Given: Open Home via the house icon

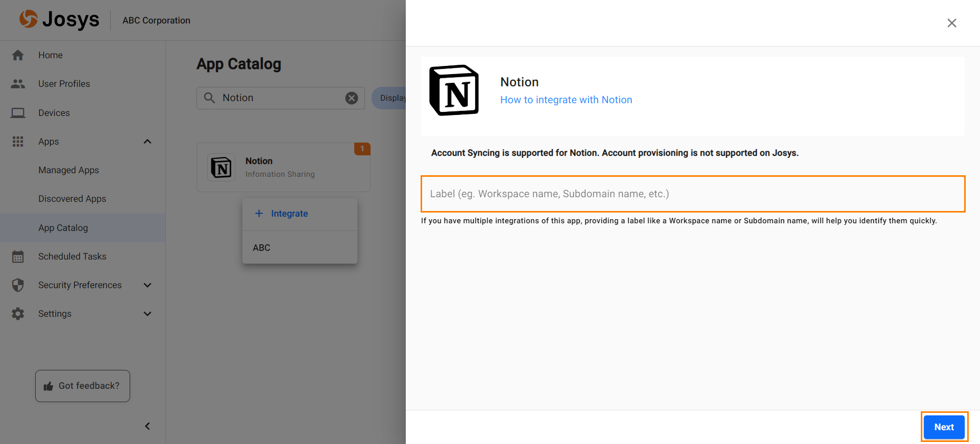Looking at the screenshot, I should point(18,55).
